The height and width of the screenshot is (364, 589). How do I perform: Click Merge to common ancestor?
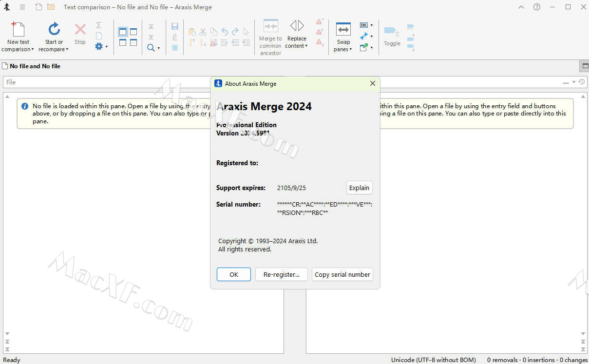click(270, 38)
